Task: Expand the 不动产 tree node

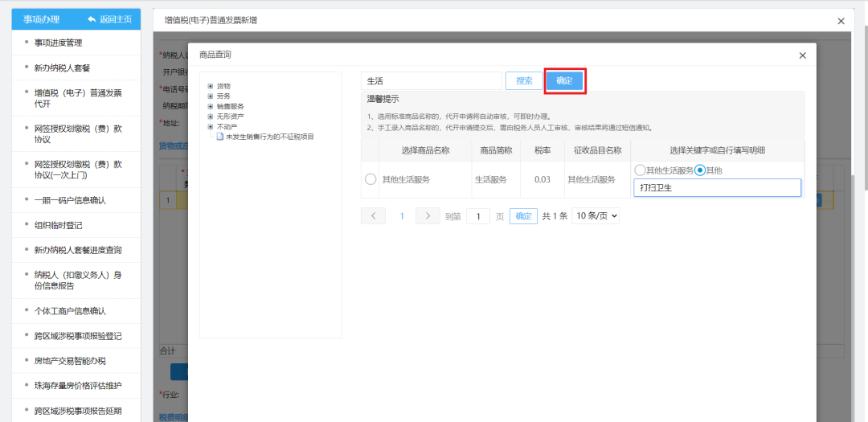Action: [211, 126]
